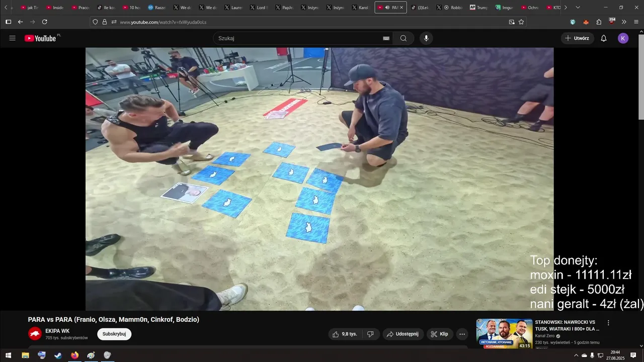Switch to the PapJe X tab
Viewport: 644px width, 362px height.
[x=285, y=8]
